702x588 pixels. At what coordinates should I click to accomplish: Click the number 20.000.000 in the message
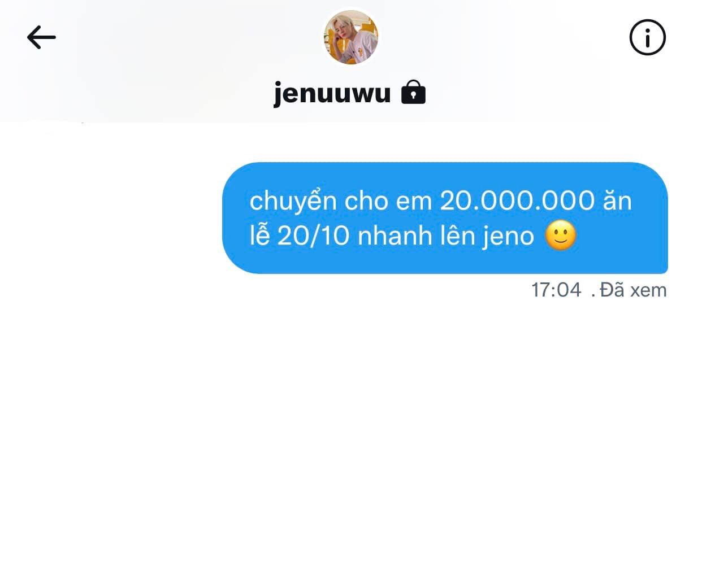tap(517, 201)
